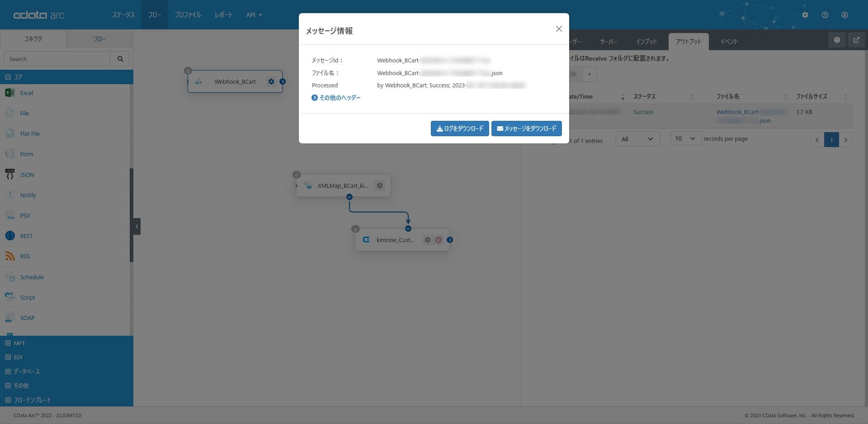Open the API dropdown menu
868x424 pixels.
pyautogui.click(x=254, y=15)
